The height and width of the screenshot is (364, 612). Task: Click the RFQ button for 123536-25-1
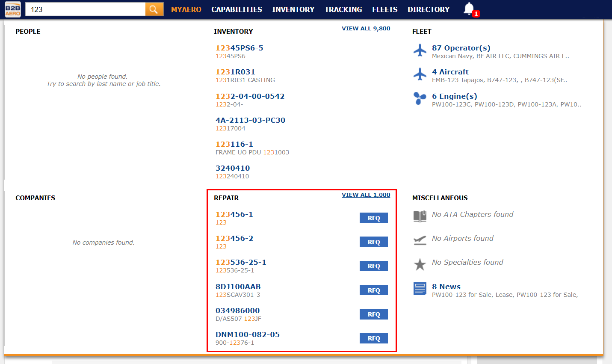pyautogui.click(x=374, y=266)
